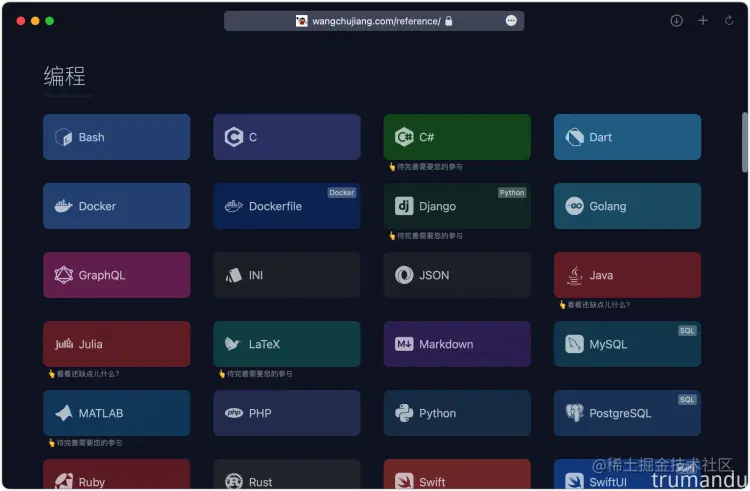Click the SQL tag on PostgreSQL card
Image resolution: width=750 pixels, height=491 pixels.
coord(687,399)
